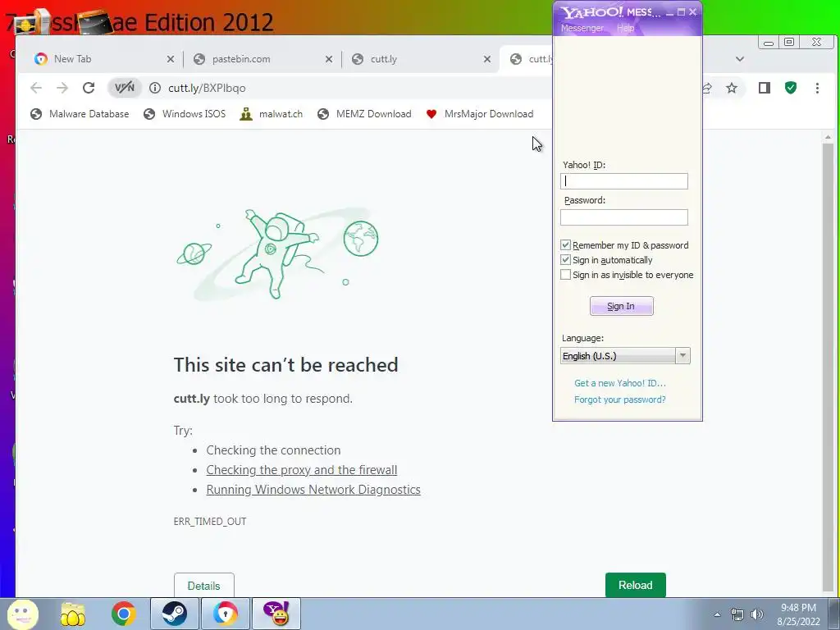Focus the Yahoo! ID input field
Screen dimensions: 840x630
tap(624, 181)
